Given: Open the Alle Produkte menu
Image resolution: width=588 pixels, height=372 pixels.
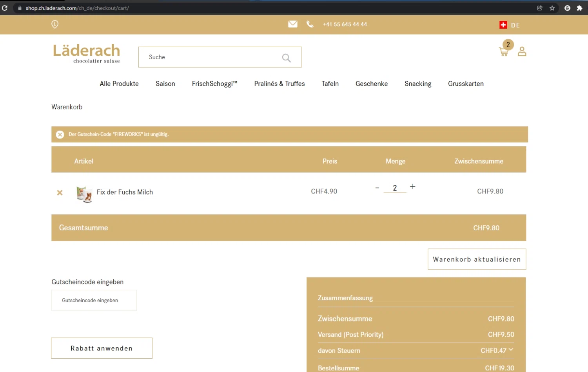Looking at the screenshot, I should (119, 84).
